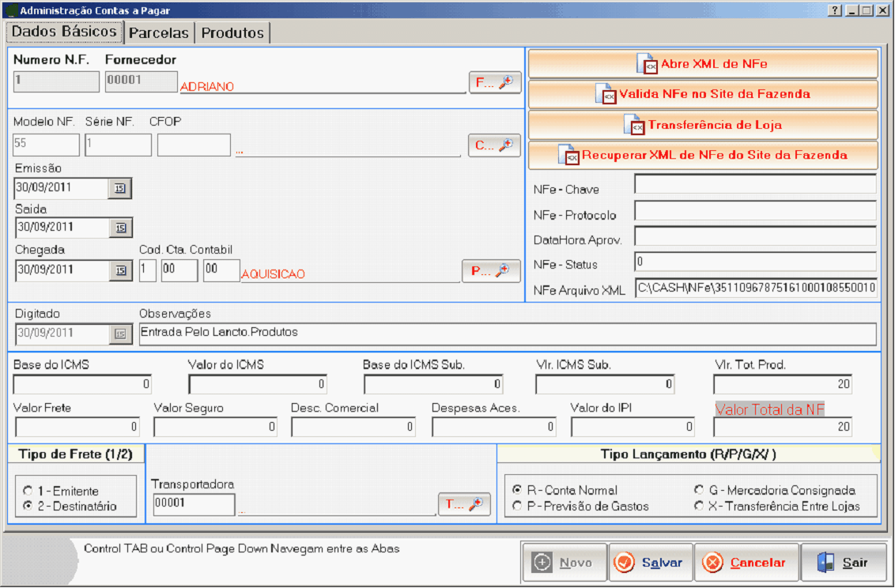Choose G - Mercadoria Consignada radio

coord(699,490)
